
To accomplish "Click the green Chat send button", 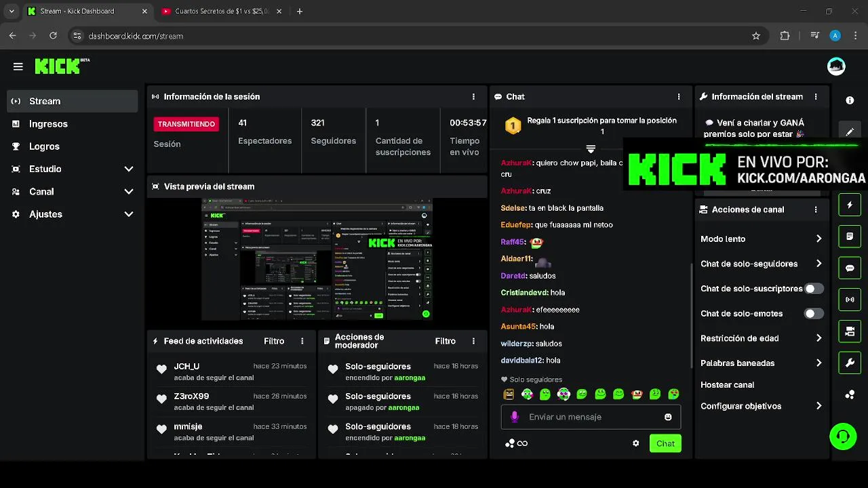I will 665,443.
